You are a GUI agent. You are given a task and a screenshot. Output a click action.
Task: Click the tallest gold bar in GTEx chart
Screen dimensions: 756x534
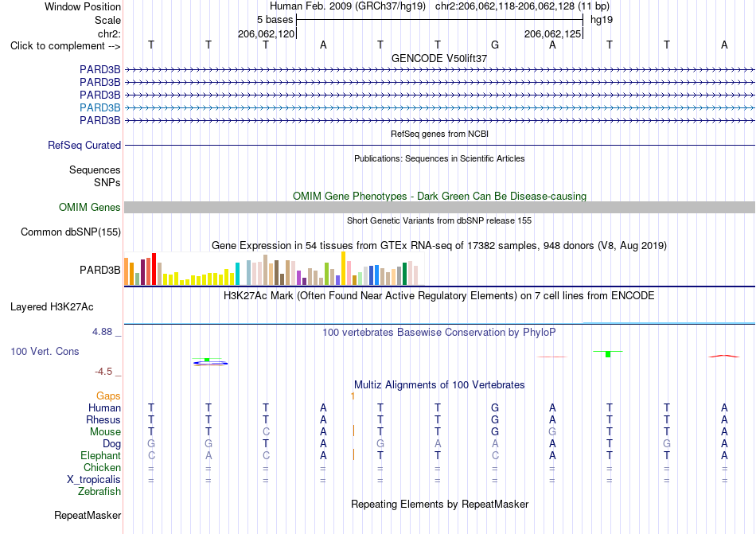pyautogui.click(x=343, y=268)
